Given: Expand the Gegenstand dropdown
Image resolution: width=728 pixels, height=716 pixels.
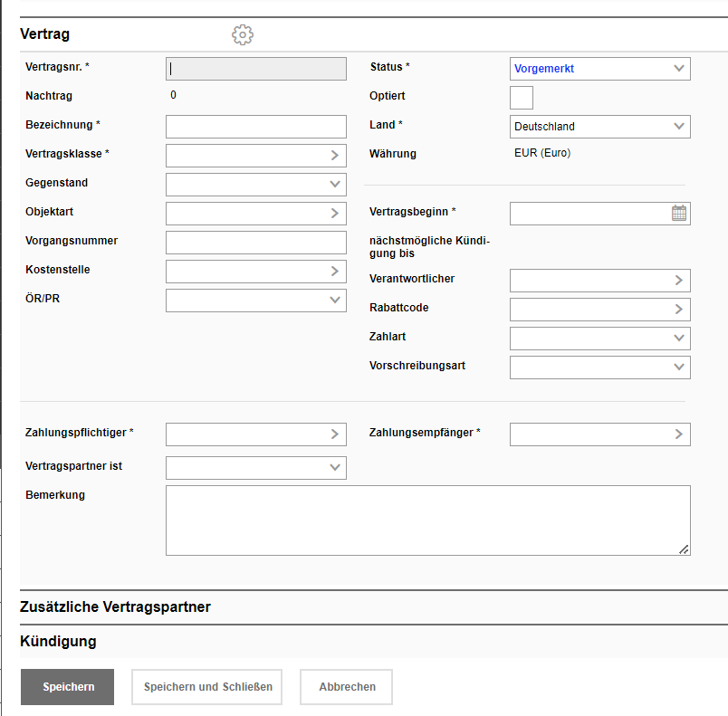Looking at the screenshot, I should pyautogui.click(x=255, y=185).
